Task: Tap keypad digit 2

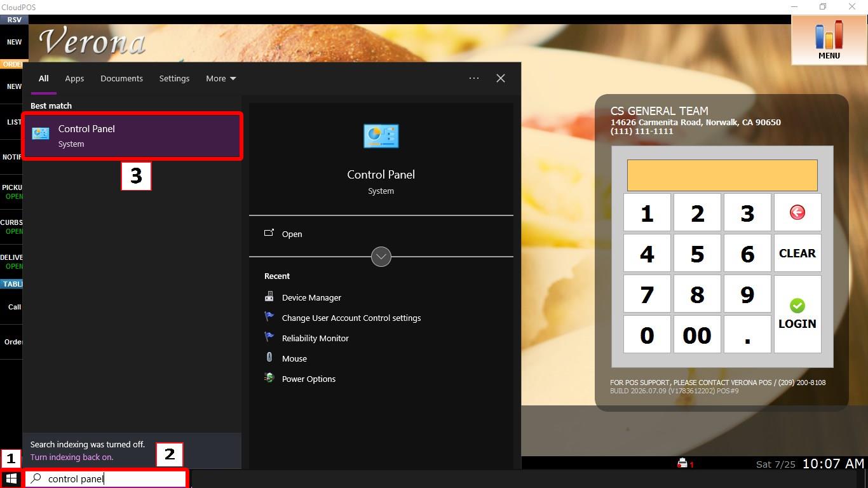Action: point(697,212)
